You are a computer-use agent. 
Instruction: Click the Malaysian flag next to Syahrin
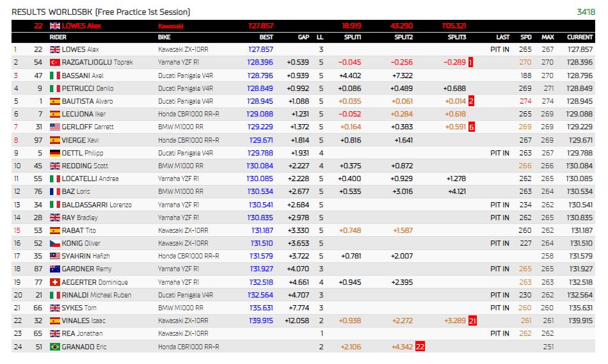(54, 256)
